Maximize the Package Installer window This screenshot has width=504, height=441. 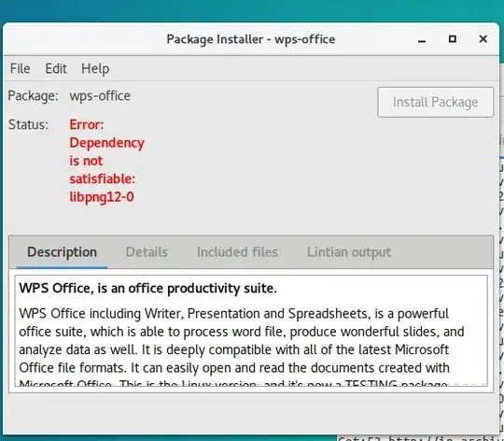(453, 39)
